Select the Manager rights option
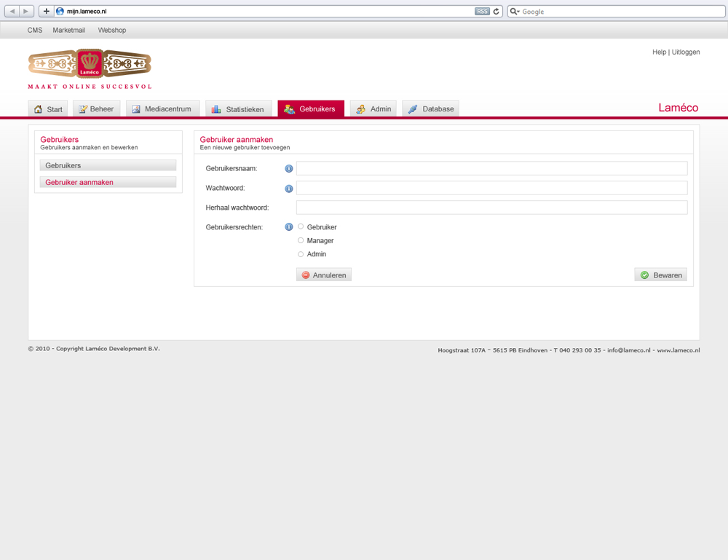The height and width of the screenshot is (560, 728). [301, 240]
